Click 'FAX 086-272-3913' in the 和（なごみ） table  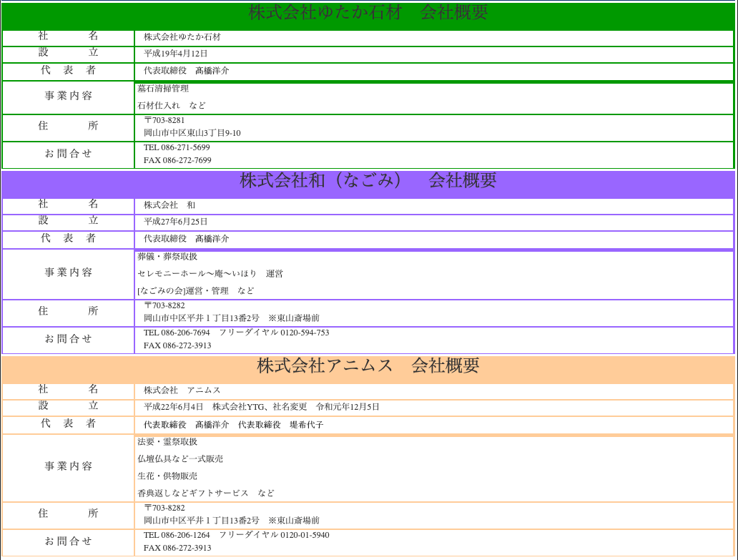point(177,345)
